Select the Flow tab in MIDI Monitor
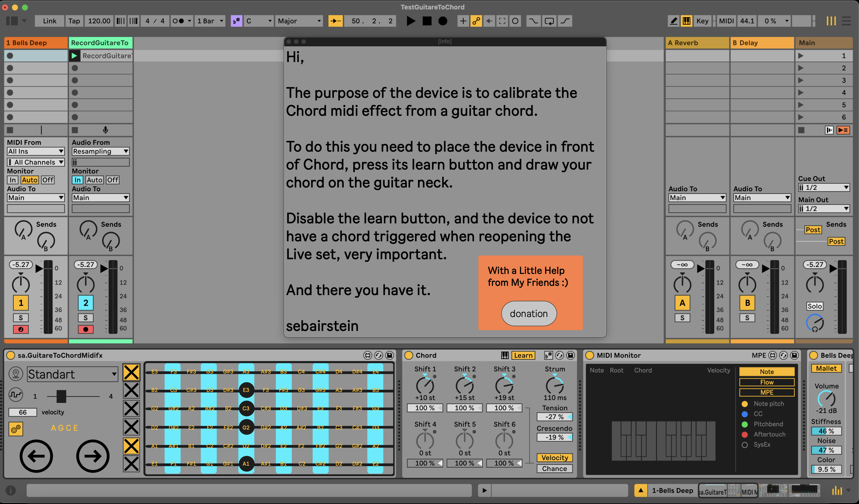859x504 pixels. pos(766,382)
